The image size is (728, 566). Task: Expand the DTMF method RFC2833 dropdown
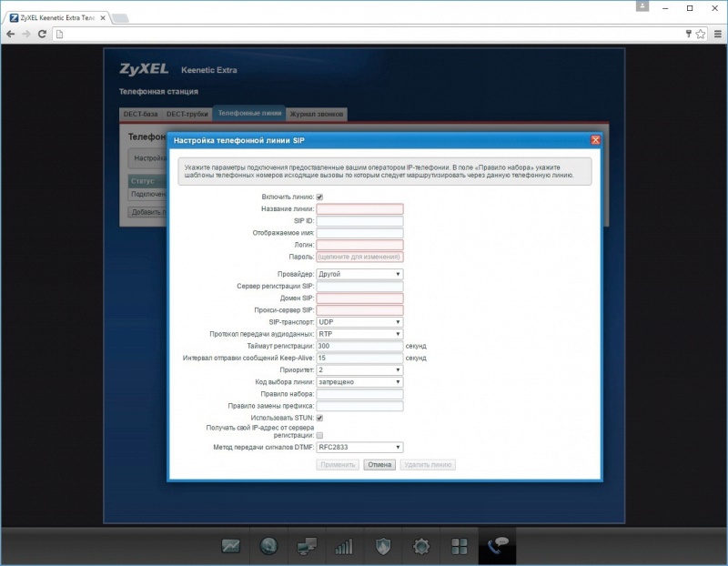(x=359, y=448)
